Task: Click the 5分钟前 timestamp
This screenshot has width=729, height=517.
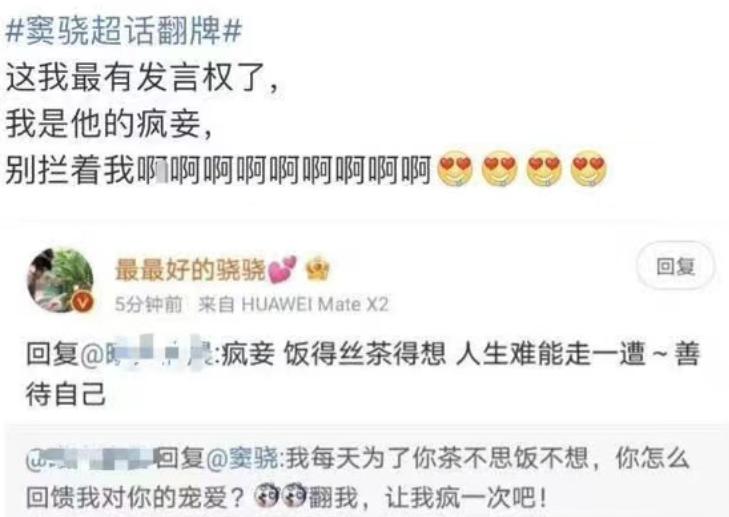Action: [x=148, y=304]
